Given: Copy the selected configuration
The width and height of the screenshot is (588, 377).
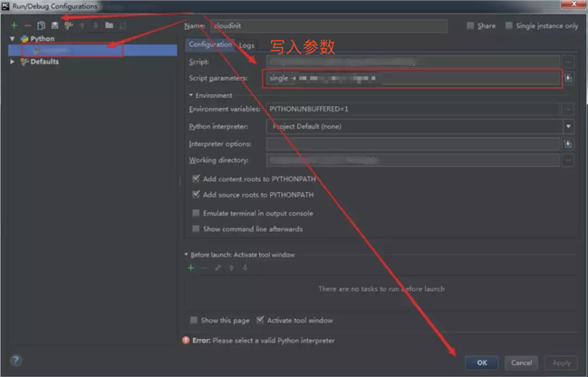Looking at the screenshot, I should coord(42,25).
